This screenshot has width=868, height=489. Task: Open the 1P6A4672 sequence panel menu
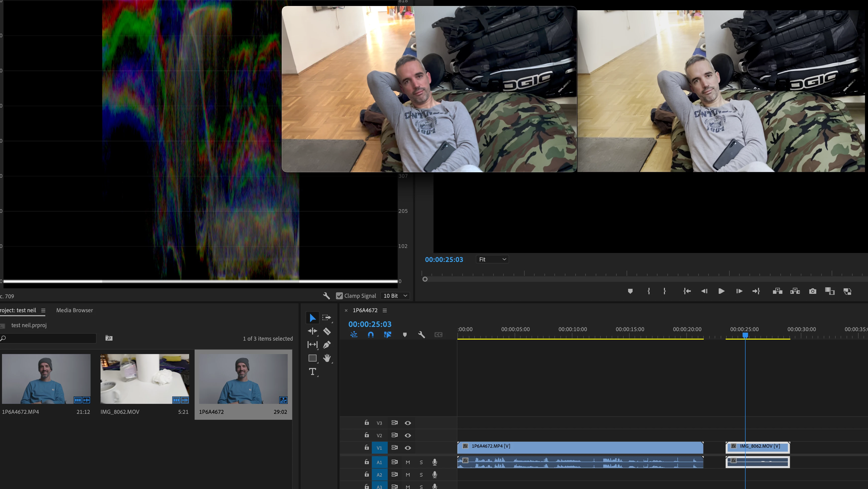click(385, 310)
